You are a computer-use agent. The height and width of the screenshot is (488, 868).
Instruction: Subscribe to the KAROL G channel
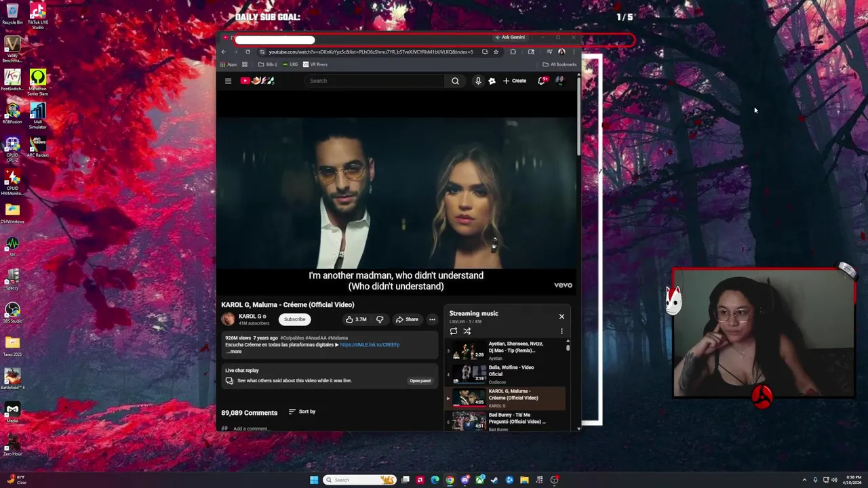tap(294, 319)
